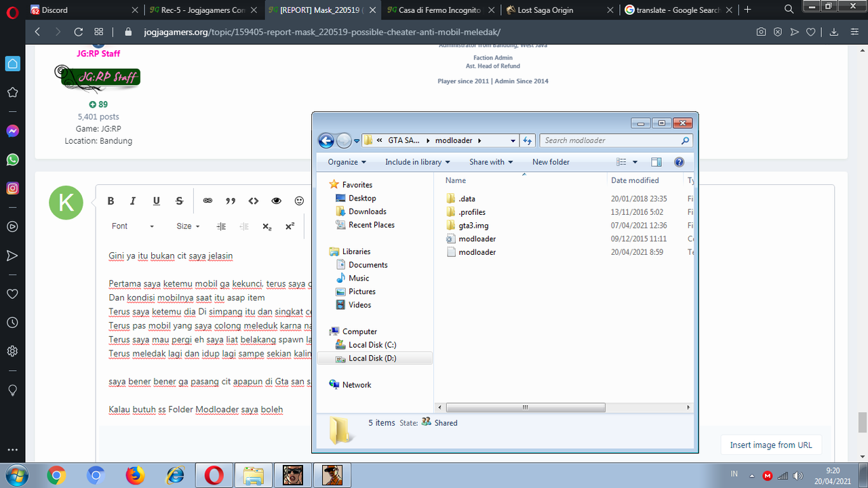Open Opera settings gear in sidebar
The width and height of the screenshot is (868, 488).
12,351
